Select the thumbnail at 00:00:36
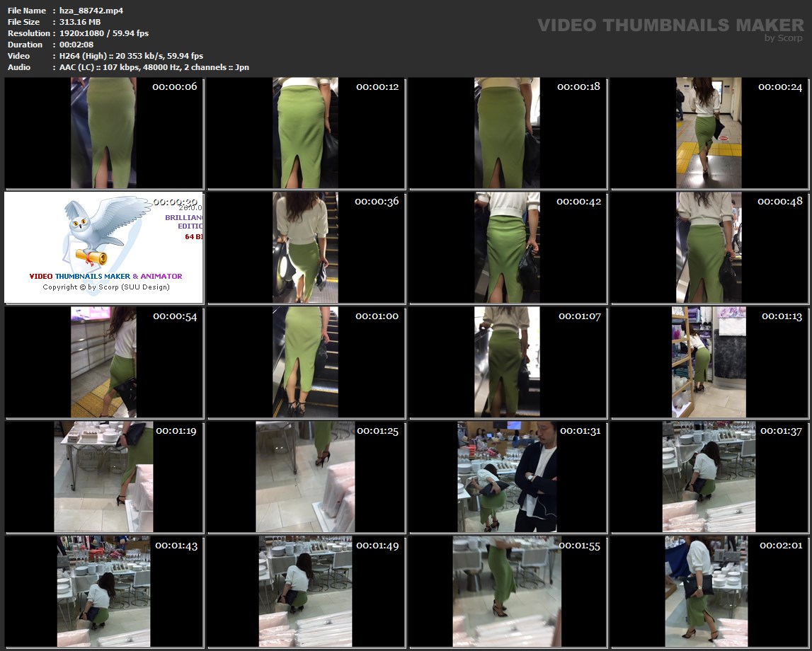Viewport: 812px width, 651px height. (306, 248)
